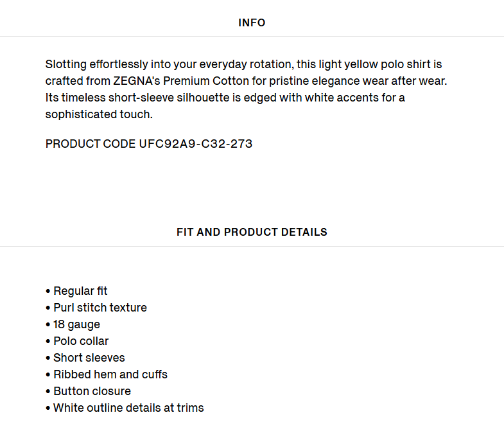Viewport: 504px width, 440px height.
Task: Click the 'timeless short-sleeve silhouette' sentence
Action: pos(225,98)
